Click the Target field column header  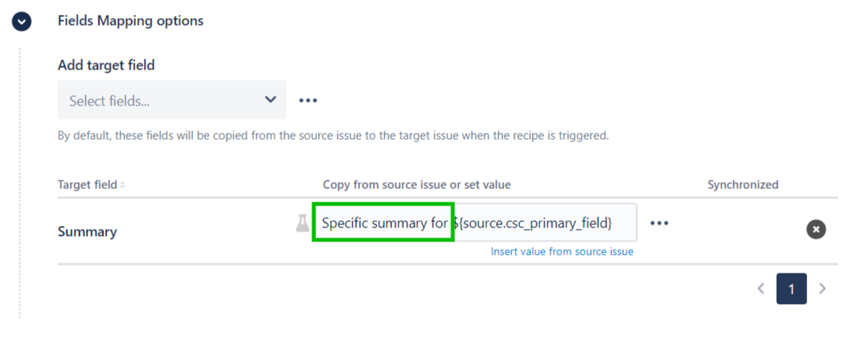(x=87, y=185)
